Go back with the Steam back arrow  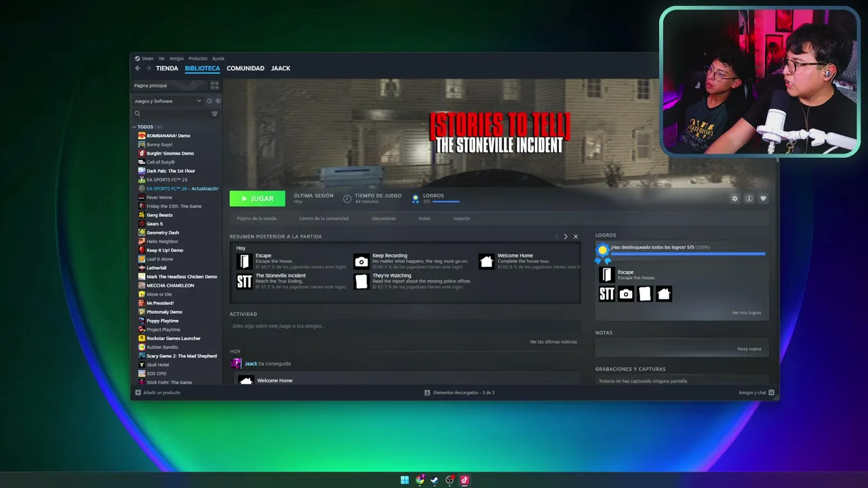(x=138, y=68)
